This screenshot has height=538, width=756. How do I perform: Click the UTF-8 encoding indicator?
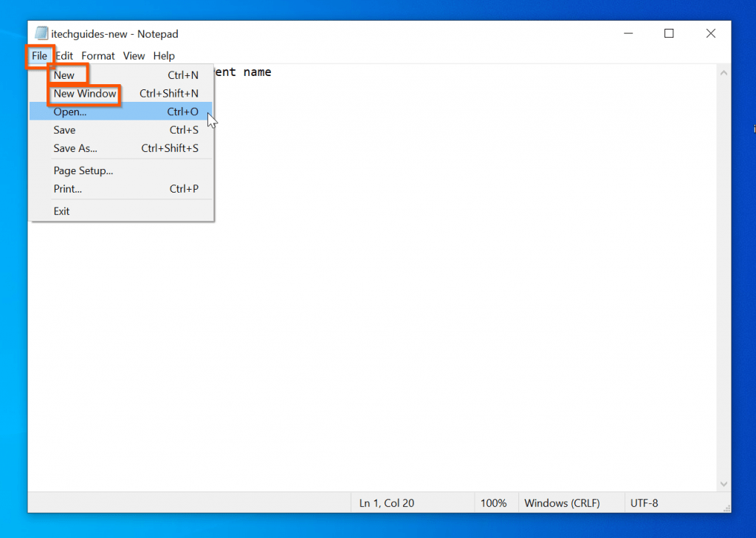pos(644,503)
